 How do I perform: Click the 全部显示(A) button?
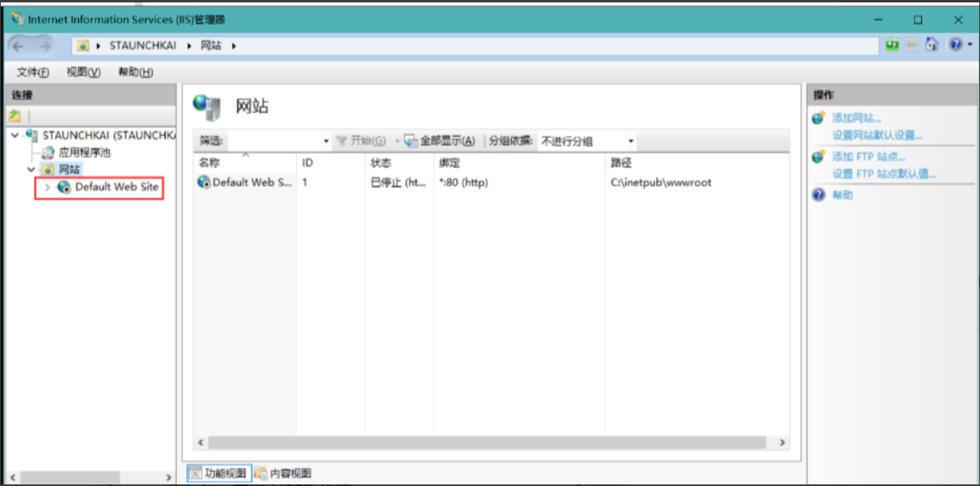[440, 141]
